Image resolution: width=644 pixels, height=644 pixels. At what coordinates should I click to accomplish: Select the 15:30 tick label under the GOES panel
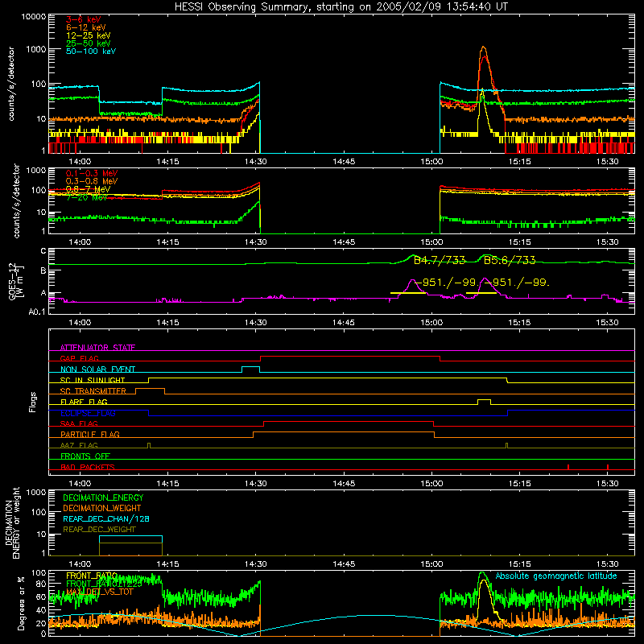click(608, 323)
